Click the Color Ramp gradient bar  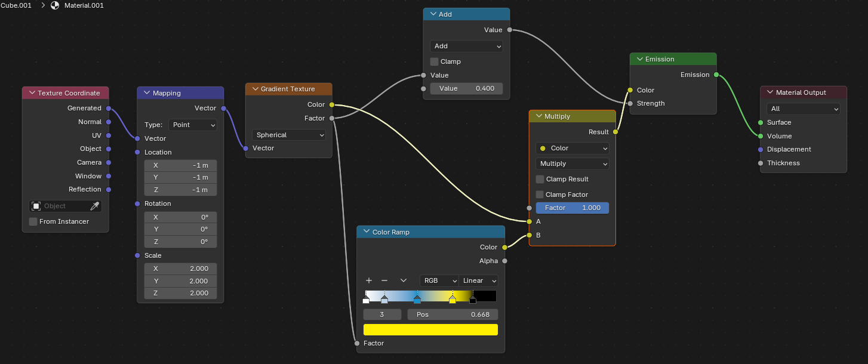point(430,295)
